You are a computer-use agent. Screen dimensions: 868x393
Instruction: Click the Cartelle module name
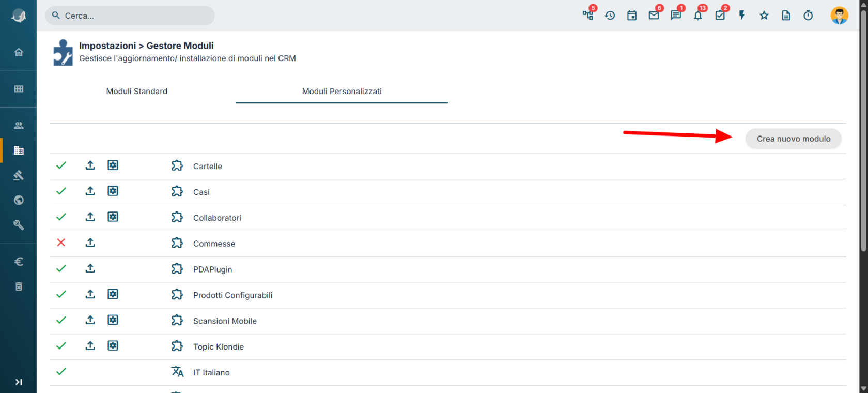(x=208, y=167)
